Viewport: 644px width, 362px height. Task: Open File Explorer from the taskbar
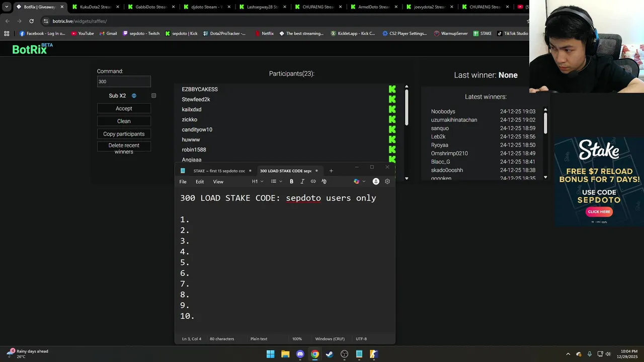[x=285, y=354]
